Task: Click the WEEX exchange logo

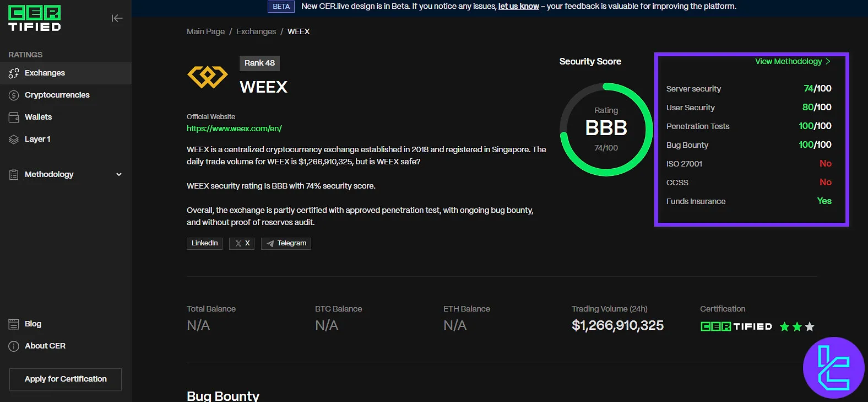Action: pyautogui.click(x=208, y=77)
